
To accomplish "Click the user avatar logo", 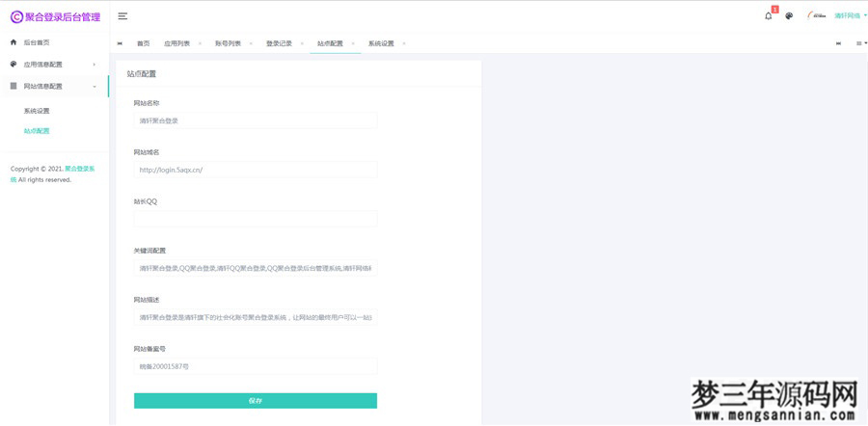I will 816,16.
